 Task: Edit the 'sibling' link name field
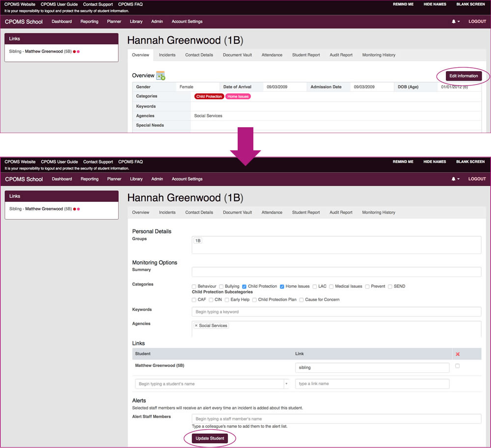point(372,367)
